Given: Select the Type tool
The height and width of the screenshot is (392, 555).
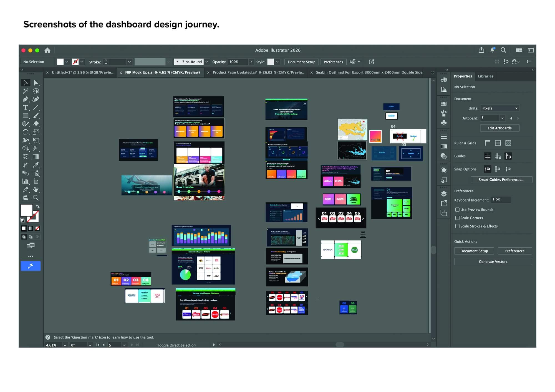Looking at the screenshot, I should (25, 107).
